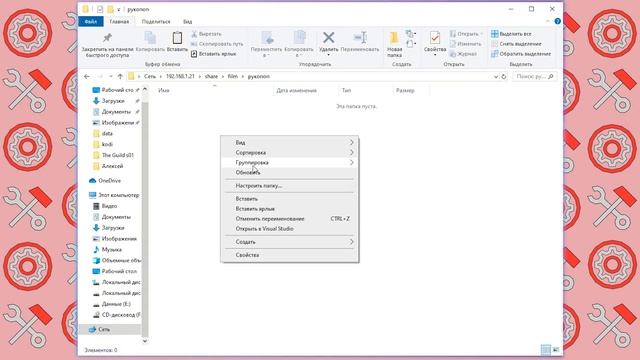Click Снять выделение in the ribbon
The width and height of the screenshot is (640, 360).
[x=516, y=44]
